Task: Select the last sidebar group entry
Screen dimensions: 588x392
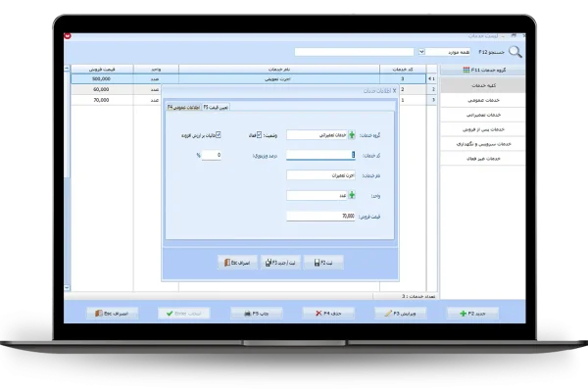Action: point(483,159)
